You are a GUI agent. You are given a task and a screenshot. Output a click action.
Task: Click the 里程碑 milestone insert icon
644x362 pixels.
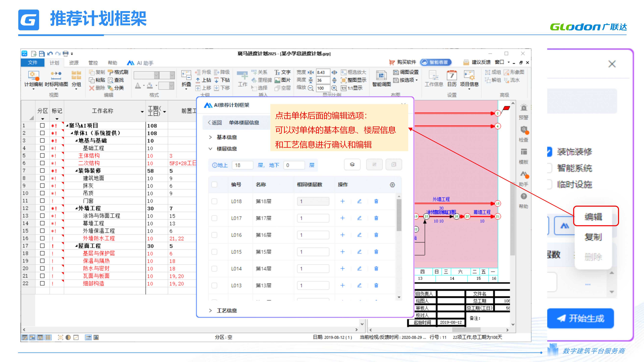(x=262, y=80)
